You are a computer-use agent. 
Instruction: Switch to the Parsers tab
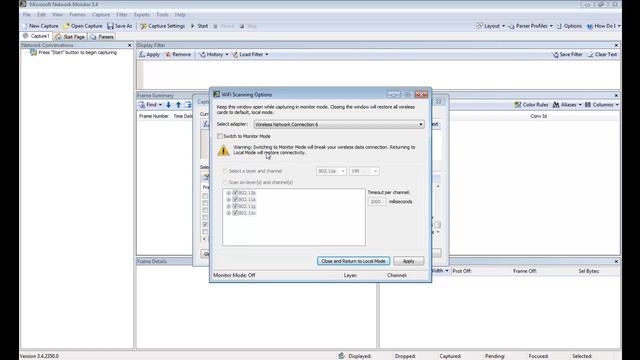point(102,37)
